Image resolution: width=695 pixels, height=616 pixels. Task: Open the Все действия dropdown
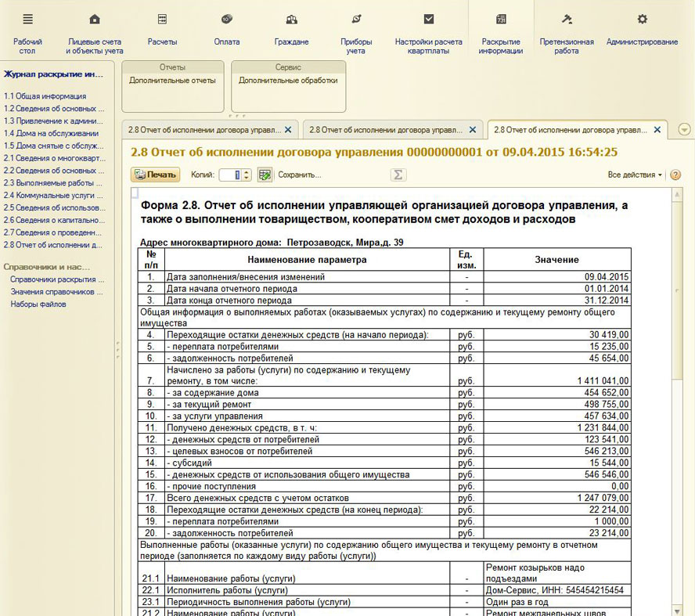[x=635, y=175]
